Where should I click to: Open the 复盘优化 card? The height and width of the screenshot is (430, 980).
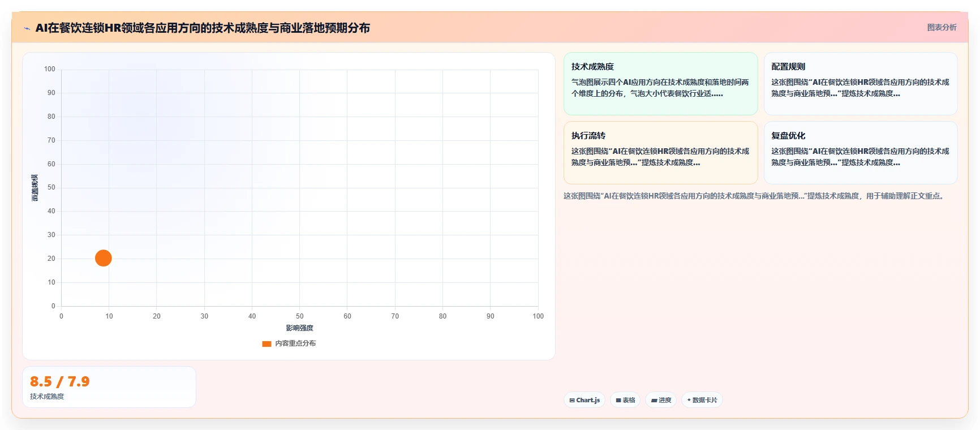[x=860, y=153]
